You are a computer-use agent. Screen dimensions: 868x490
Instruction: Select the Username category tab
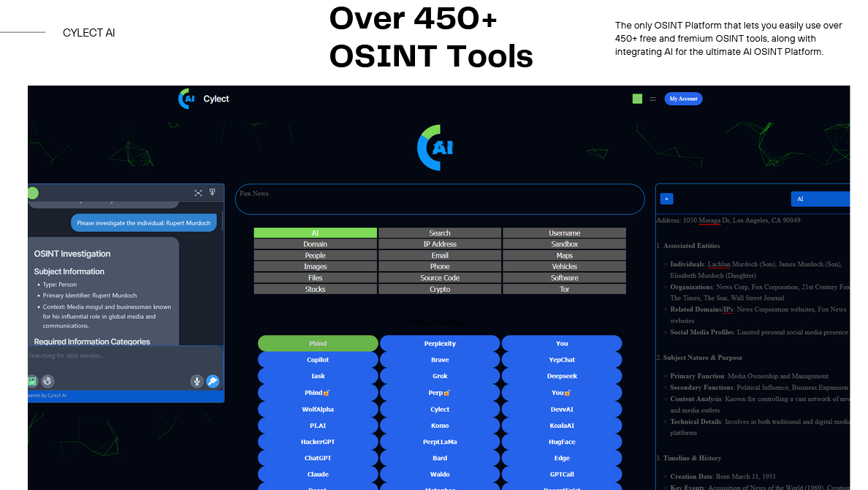pos(564,233)
